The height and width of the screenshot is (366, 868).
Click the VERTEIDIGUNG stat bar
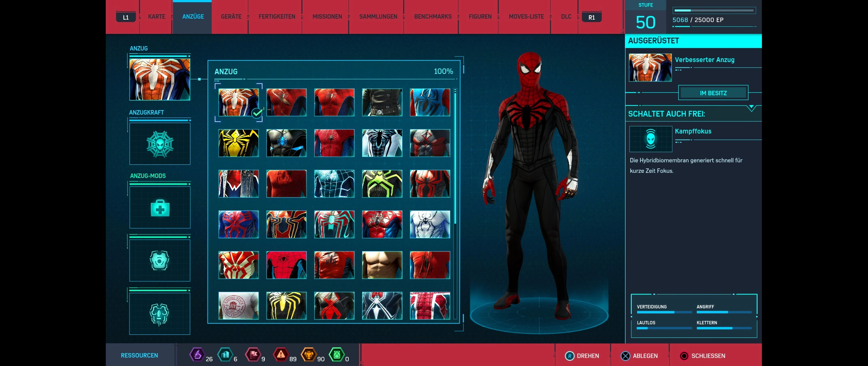tap(664, 312)
